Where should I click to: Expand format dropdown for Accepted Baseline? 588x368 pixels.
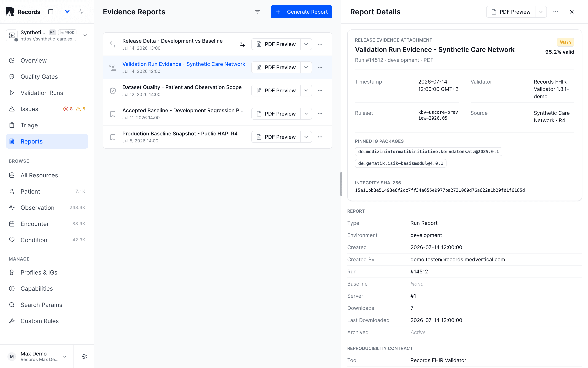pos(306,114)
